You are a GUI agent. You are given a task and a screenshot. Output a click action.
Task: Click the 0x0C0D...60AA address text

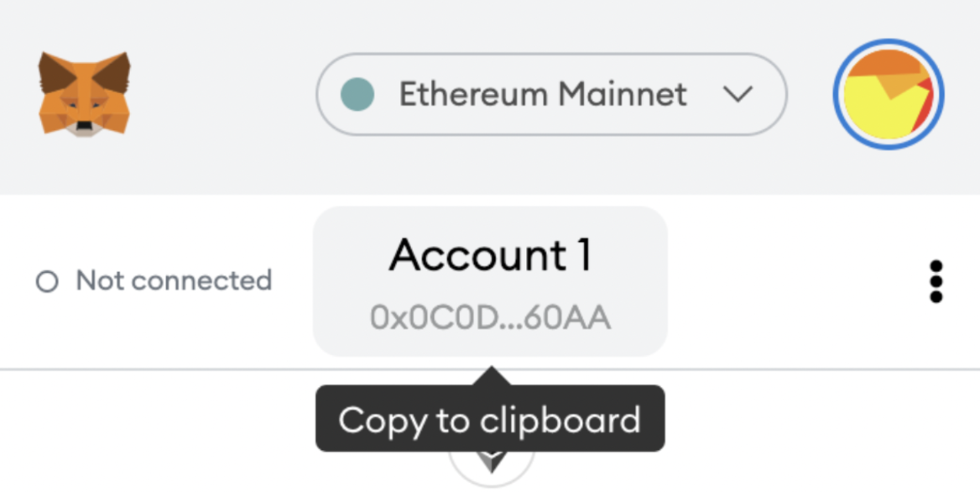click(490, 318)
